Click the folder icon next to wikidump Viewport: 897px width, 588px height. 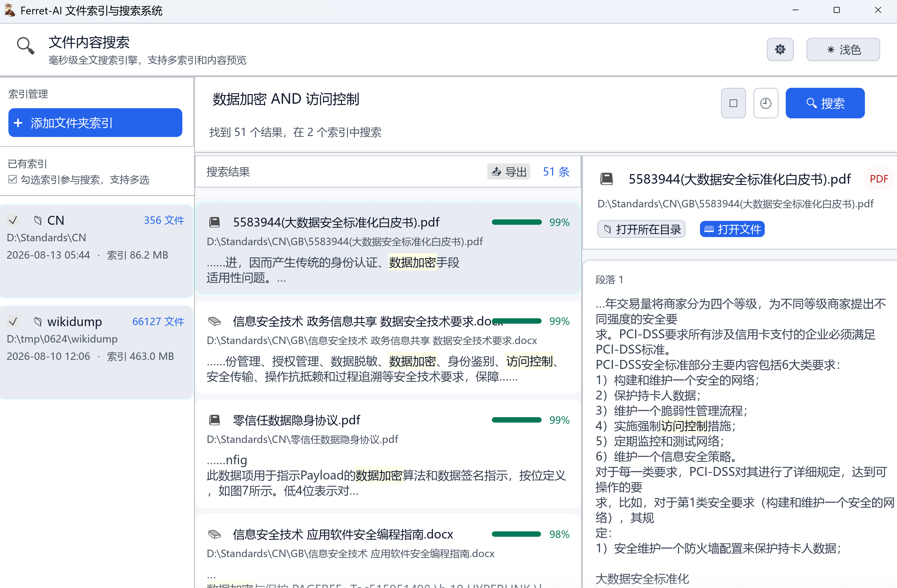click(38, 321)
